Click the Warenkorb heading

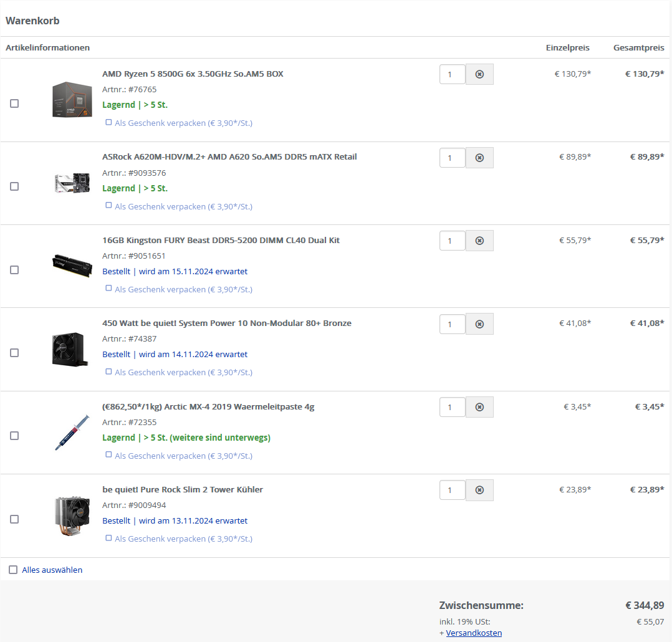pos(32,21)
